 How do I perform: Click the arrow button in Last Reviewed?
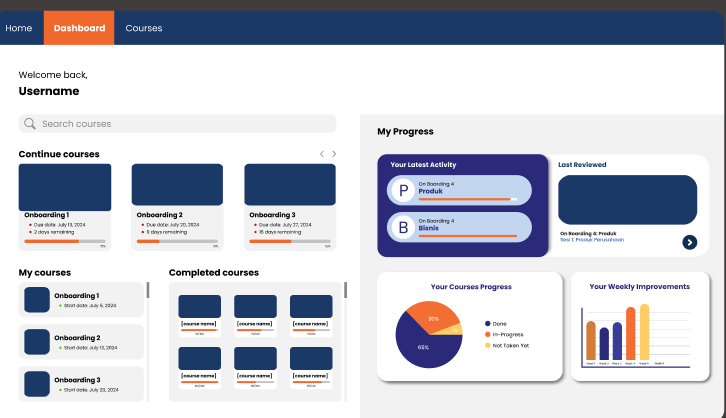tap(689, 242)
